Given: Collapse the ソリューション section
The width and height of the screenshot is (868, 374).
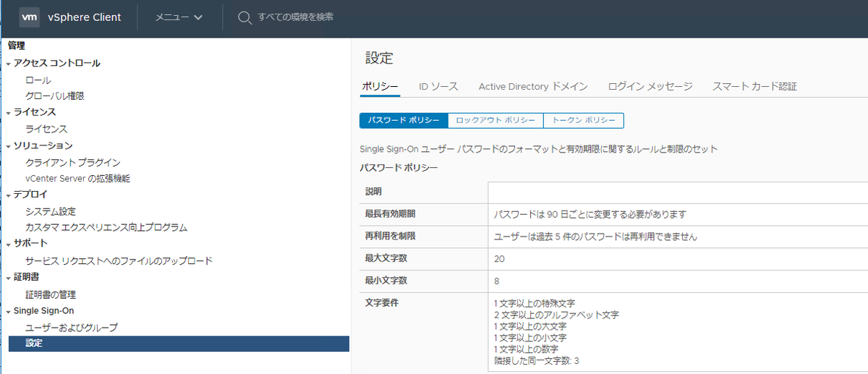Looking at the screenshot, I should point(9,146).
